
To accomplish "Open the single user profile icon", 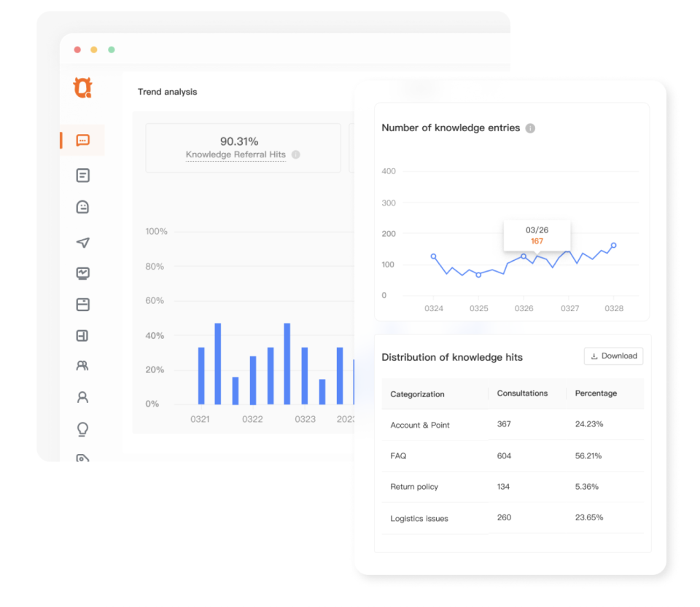I will pyautogui.click(x=82, y=397).
